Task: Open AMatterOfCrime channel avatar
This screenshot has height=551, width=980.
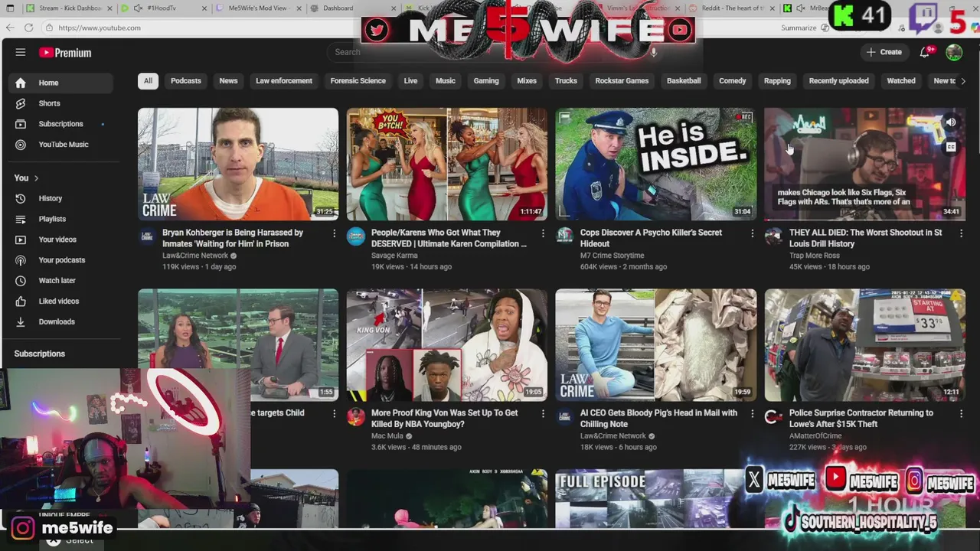Action: (774, 416)
